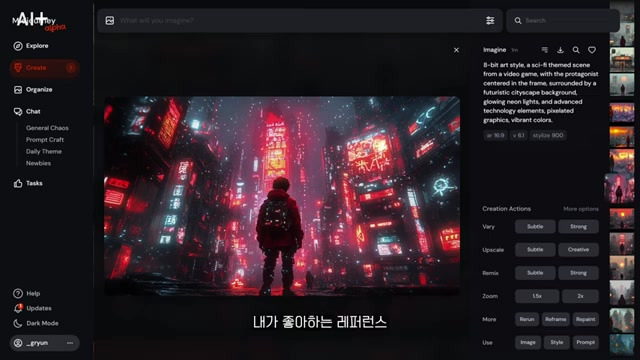Open the account options ellipsis

tap(70, 343)
